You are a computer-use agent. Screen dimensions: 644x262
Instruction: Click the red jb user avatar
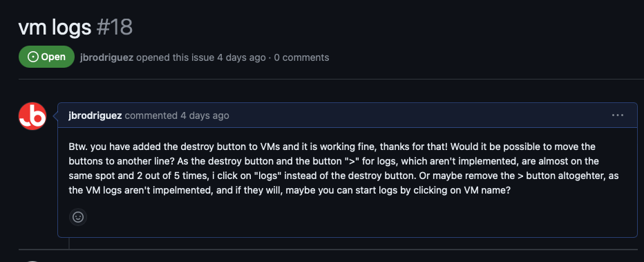(x=32, y=116)
